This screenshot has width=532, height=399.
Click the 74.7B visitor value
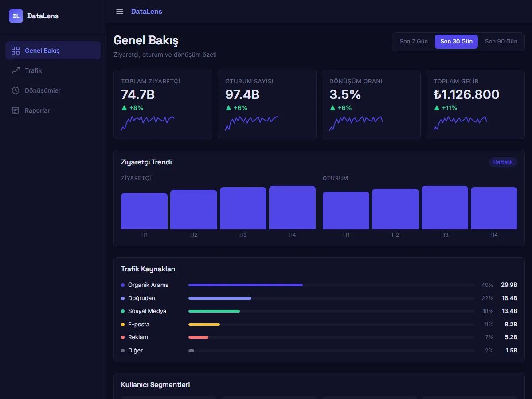(138, 94)
